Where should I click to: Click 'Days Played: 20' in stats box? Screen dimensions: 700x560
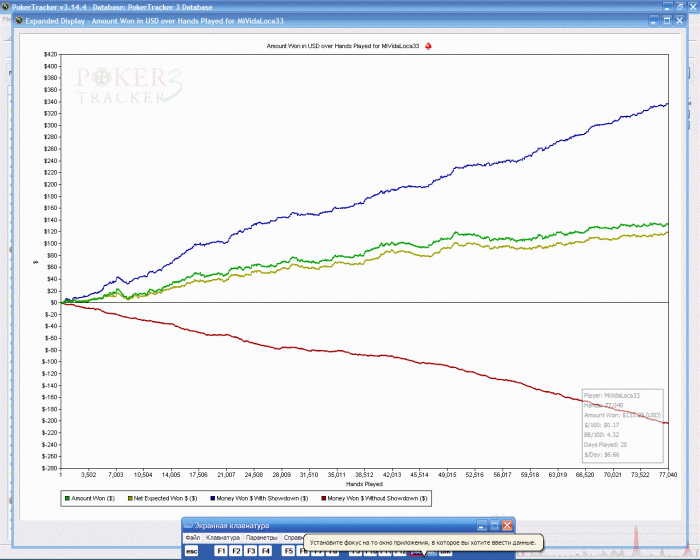tap(605, 445)
